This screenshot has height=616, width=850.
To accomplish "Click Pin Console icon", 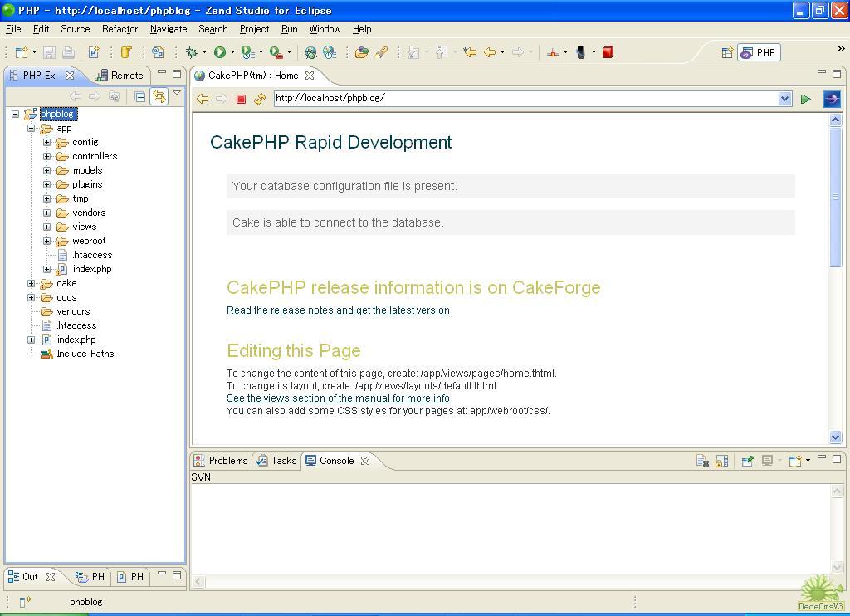I will point(748,461).
